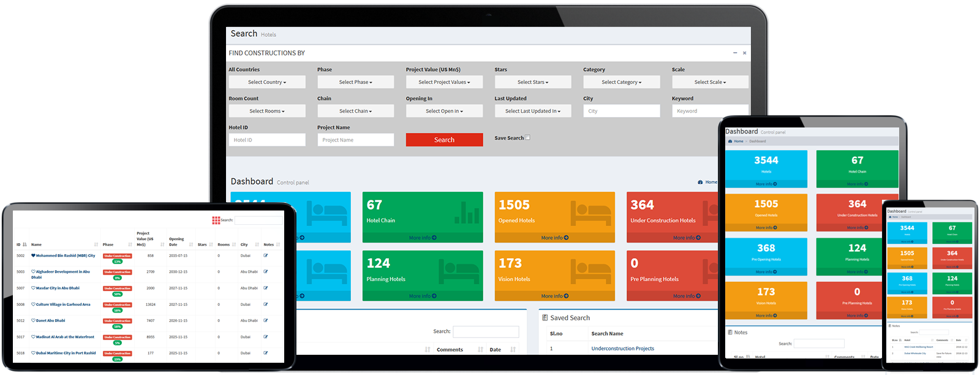The width and height of the screenshot is (980, 375).
Task: Open More info on Opened Hotels card
Action: pyautogui.click(x=554, y=238)
